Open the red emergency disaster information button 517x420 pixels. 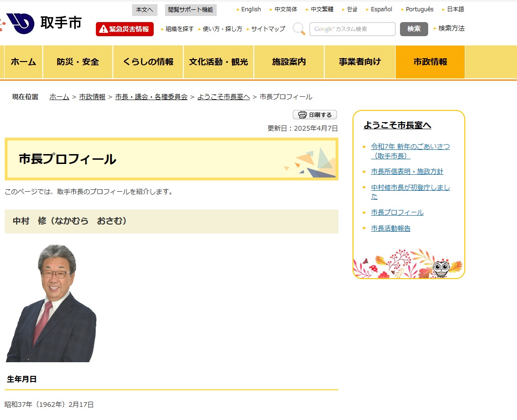pos(125,29)
